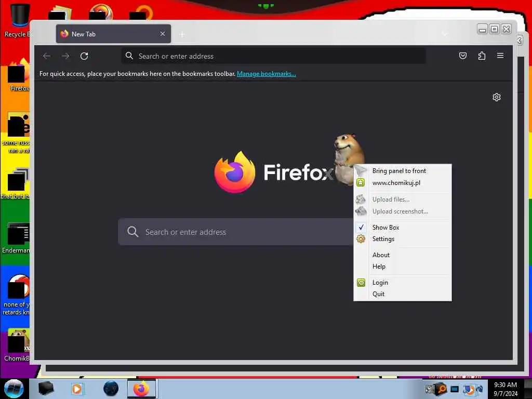The height and width of the screenshot is (399, 532).
Task: Choose About in the context menu
Action: click(x=403, y=255)
